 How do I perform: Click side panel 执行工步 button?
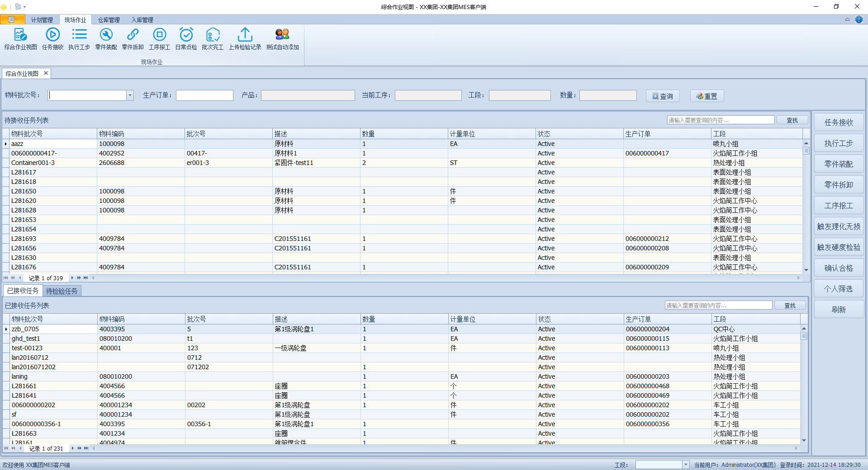click(839, 143)
